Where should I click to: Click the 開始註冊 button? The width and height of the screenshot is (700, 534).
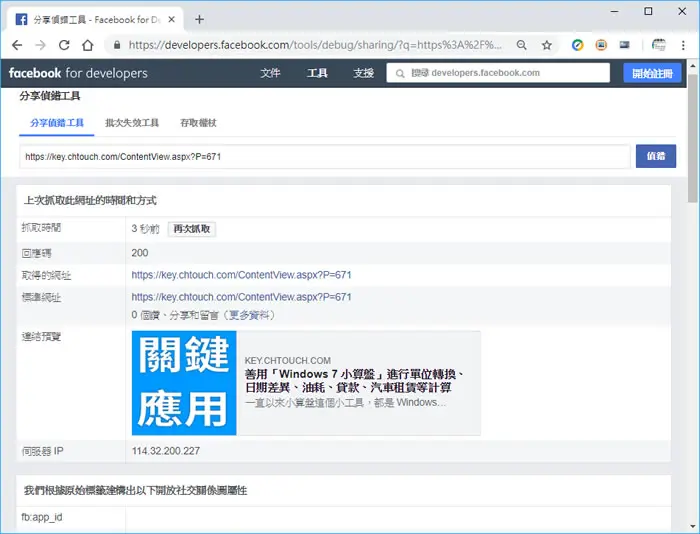[x=652, y=73]
